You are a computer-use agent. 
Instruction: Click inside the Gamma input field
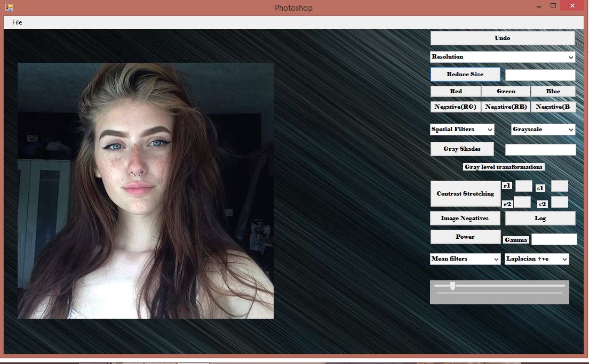click(553, 239)
